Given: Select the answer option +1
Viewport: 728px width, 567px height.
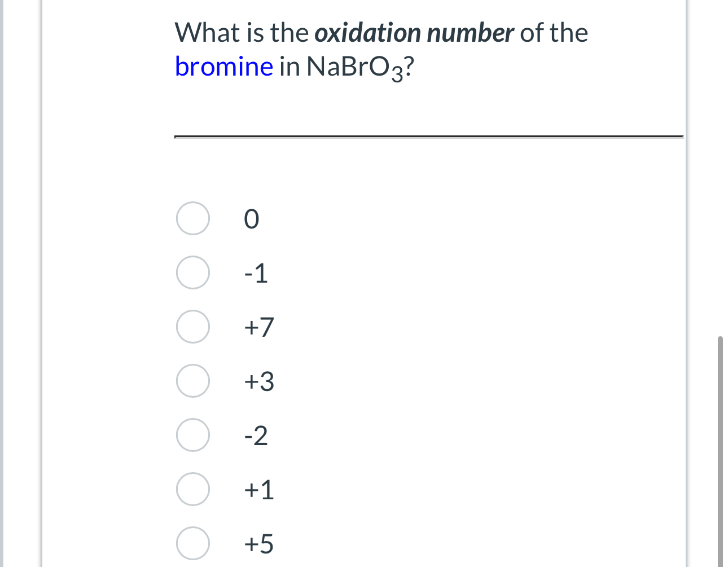Looking at the screenshot, I should pos(192,490).
